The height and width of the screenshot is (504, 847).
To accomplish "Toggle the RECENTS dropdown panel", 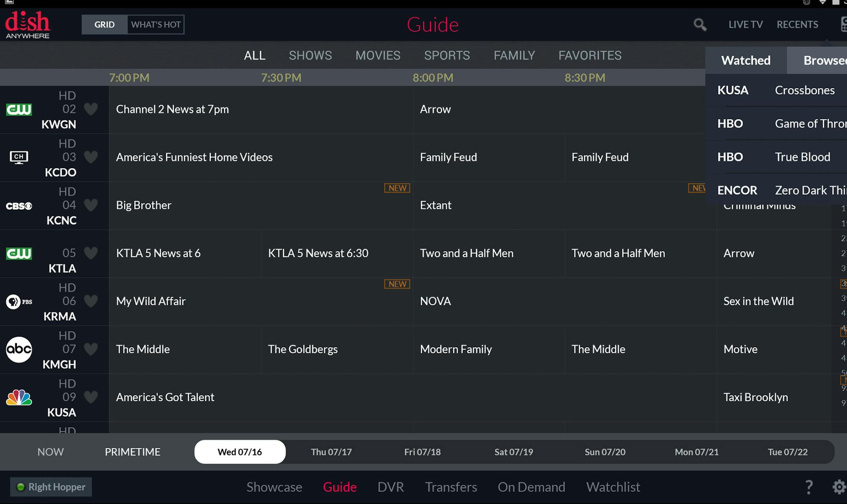I will pyautogui.click(x=797, y=25).
